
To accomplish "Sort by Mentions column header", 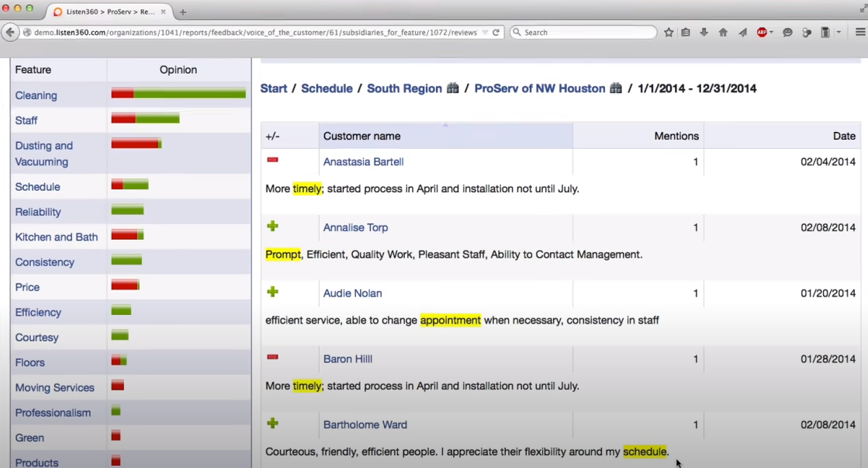I will pyautogui.click(x=638, y=136).
